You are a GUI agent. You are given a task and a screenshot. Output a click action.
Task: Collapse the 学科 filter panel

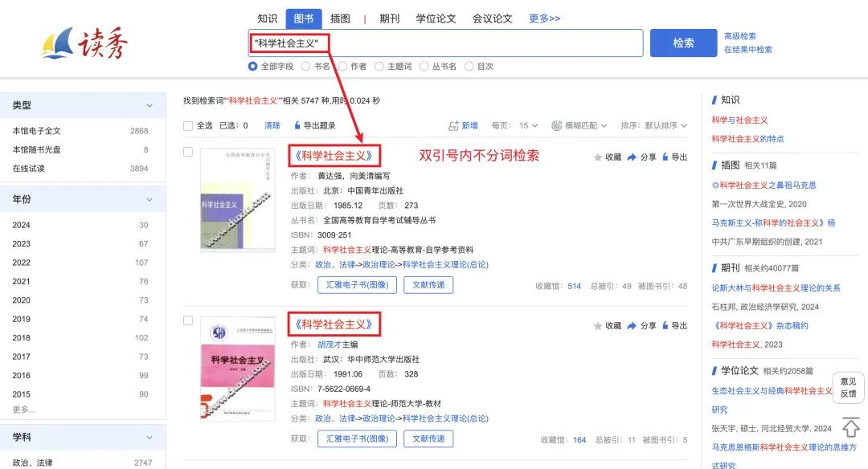(149, 438)
